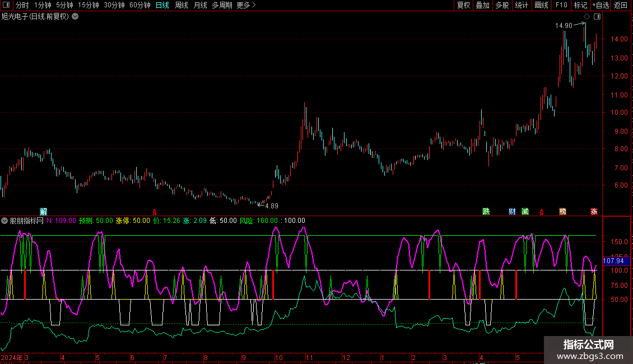Click the 旭光电子(日线.前复权) title
Image resolution: width=633 pixels, height=364 pixels.
tap(35, 17)
